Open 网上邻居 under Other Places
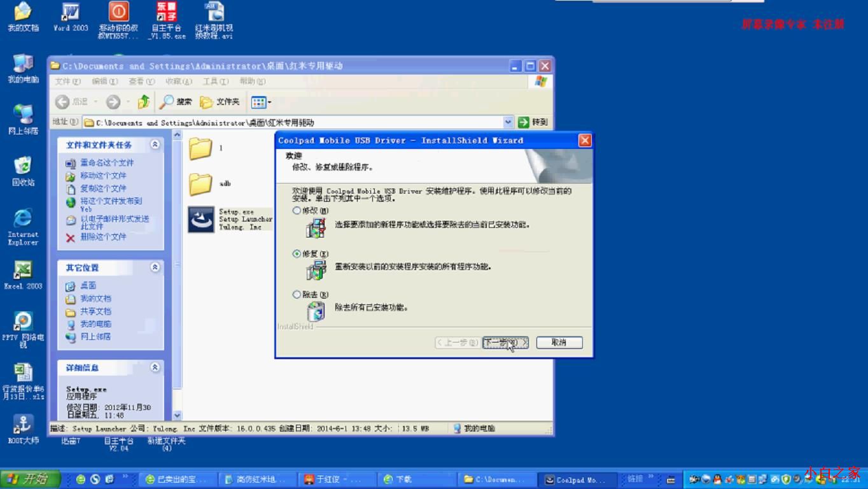868x489 pixels. point(95,336)
